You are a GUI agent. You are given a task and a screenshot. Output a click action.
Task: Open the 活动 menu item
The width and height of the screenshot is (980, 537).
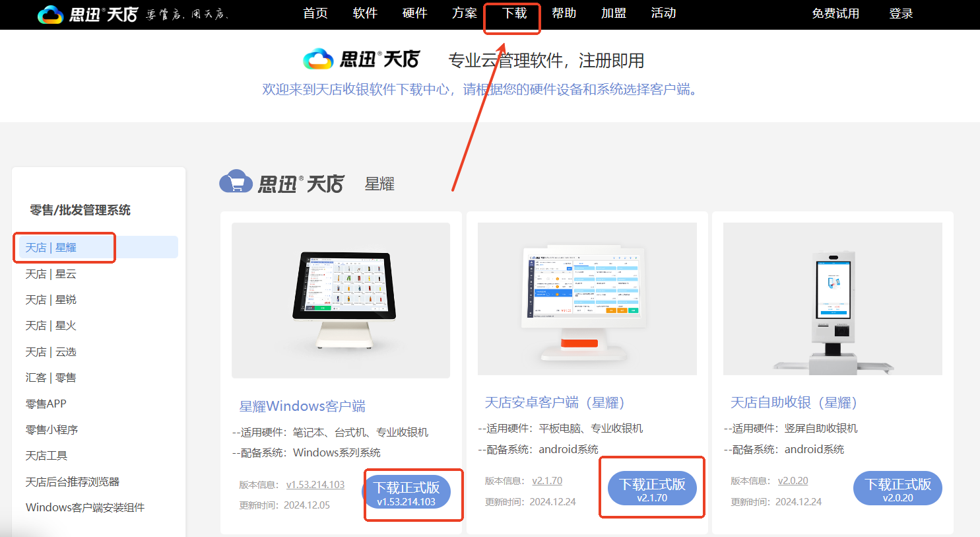click(x=663, y=13)
